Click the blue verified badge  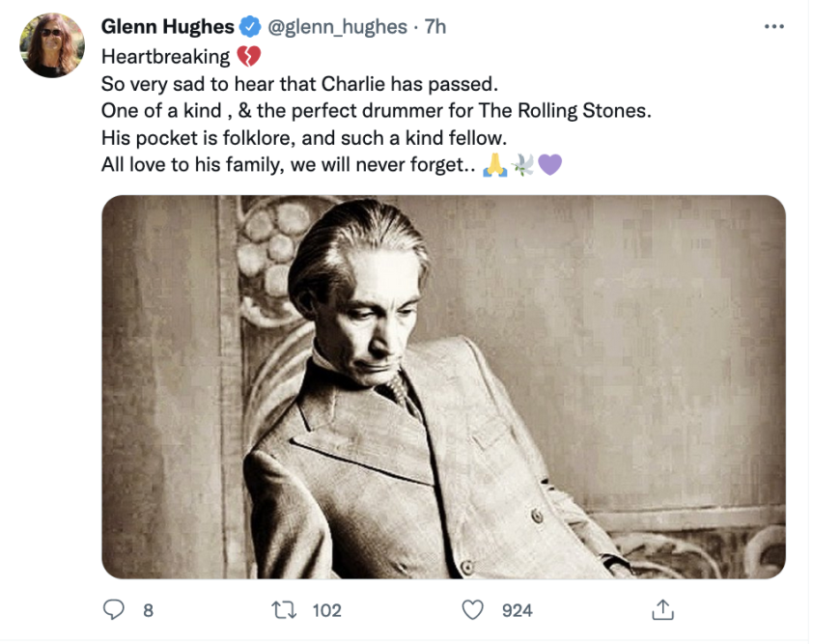(249, 27)
